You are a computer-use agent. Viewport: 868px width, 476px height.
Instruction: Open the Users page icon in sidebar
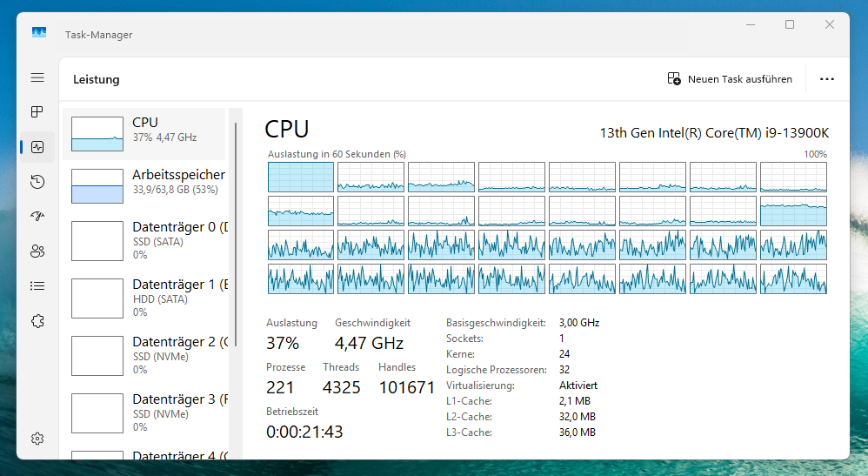click(37, 251)
